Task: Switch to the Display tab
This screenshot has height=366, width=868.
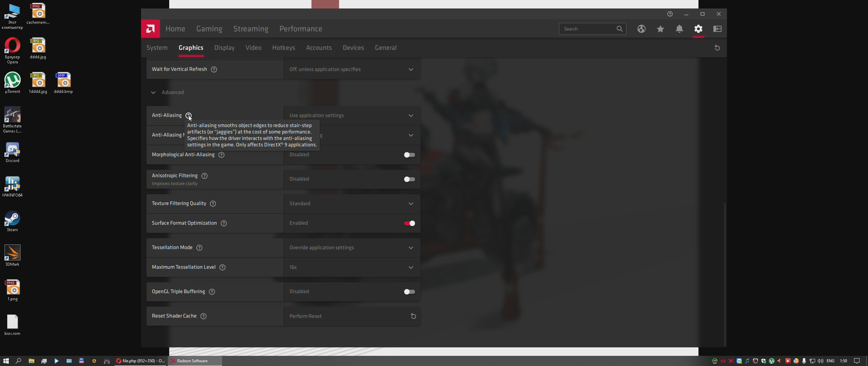Action: (x=224, y=48)
